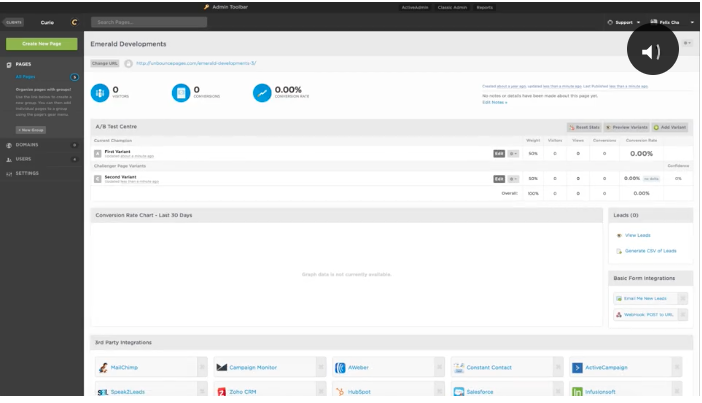Click the orange Curie C logo icon
The height and width of the screenshot is (403, 702).
pos(74,22)
